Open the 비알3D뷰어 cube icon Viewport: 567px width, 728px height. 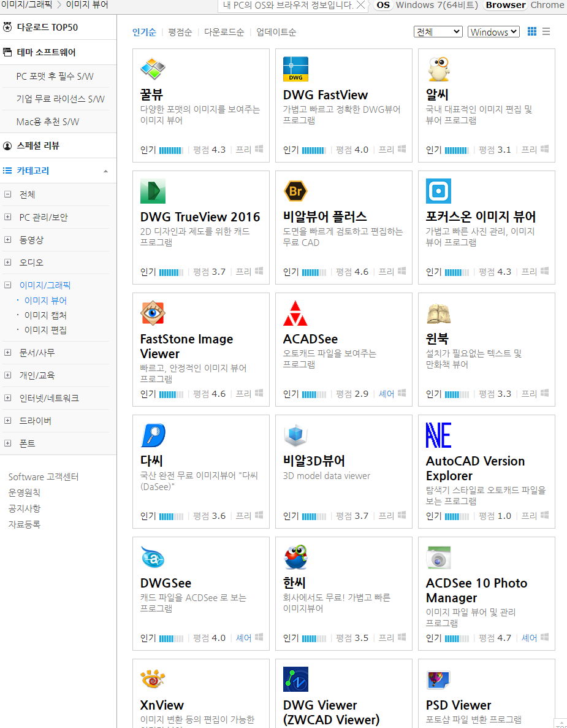(295, 435)
